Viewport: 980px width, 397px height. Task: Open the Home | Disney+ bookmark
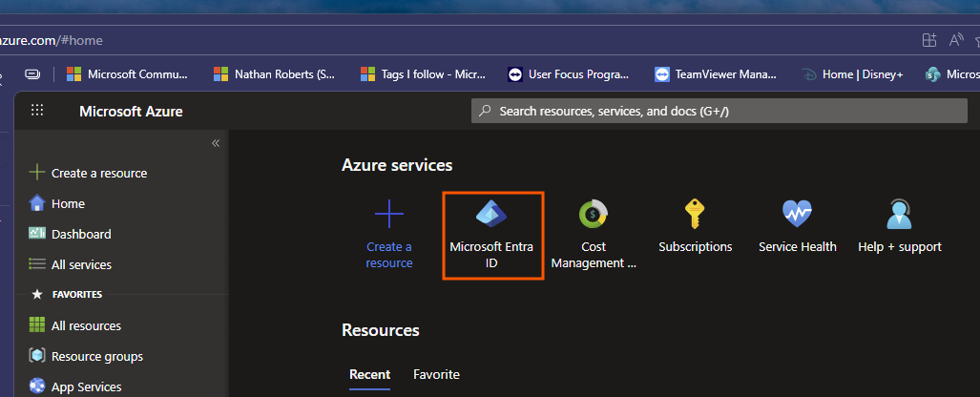tap(852, 74)
